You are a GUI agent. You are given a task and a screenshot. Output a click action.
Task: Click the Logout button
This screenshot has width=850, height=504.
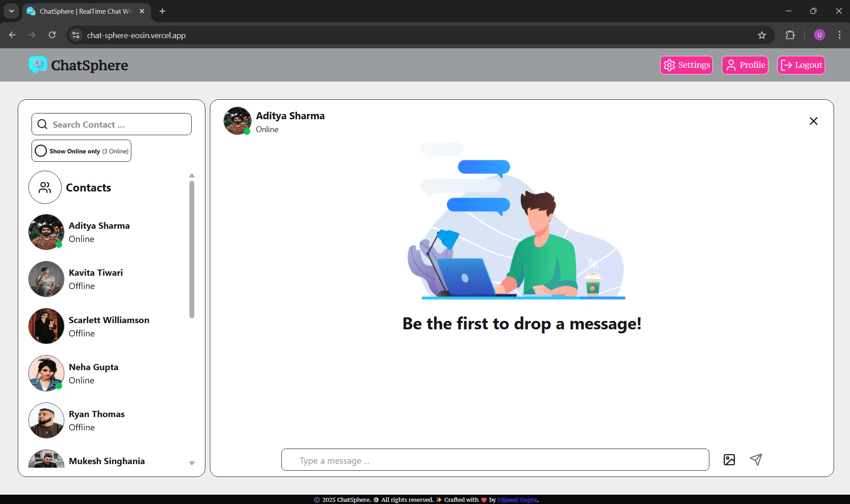pos(801,65)
